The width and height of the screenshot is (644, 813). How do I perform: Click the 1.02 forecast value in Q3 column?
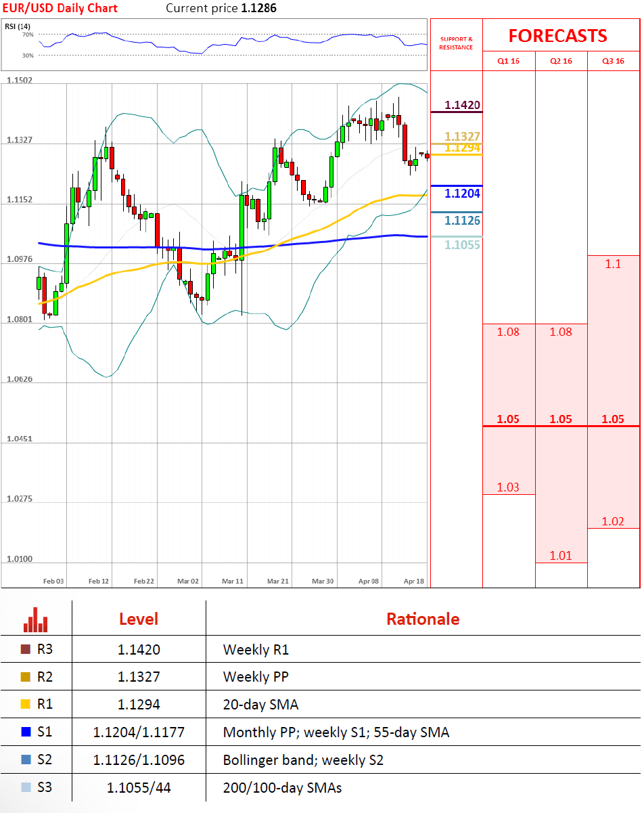pyautogui.click(x=613, y=521)
